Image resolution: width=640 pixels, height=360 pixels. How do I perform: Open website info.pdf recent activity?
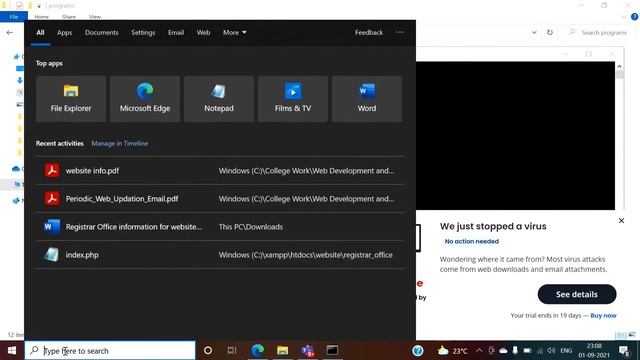pyautogui.click(x=220, y=171)
